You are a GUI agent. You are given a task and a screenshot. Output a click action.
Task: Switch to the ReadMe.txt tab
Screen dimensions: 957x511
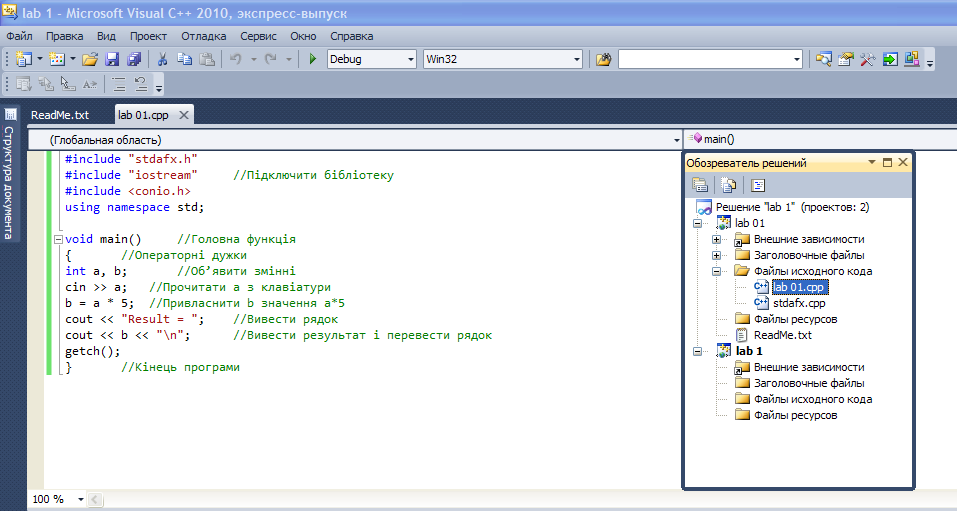[x=60, y=115]
